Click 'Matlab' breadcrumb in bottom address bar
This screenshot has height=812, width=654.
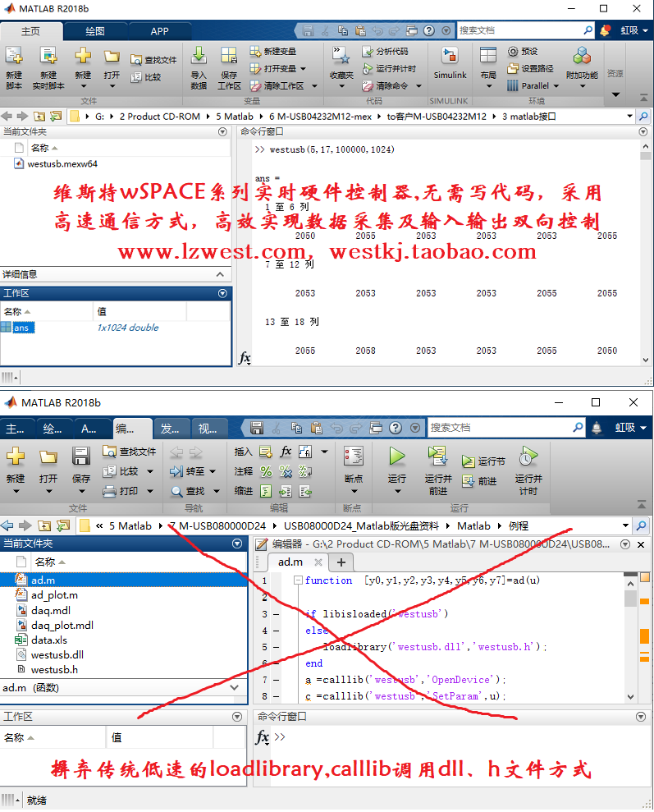click(473, 526)
